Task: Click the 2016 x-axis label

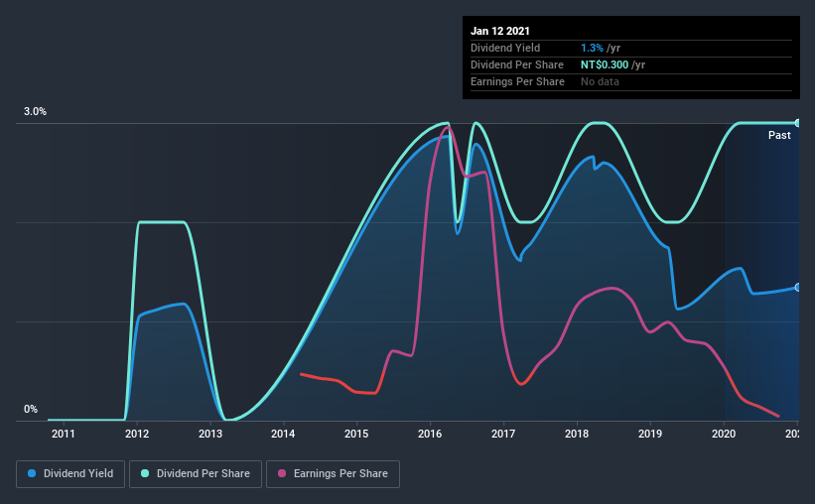Action: (430, 434)
